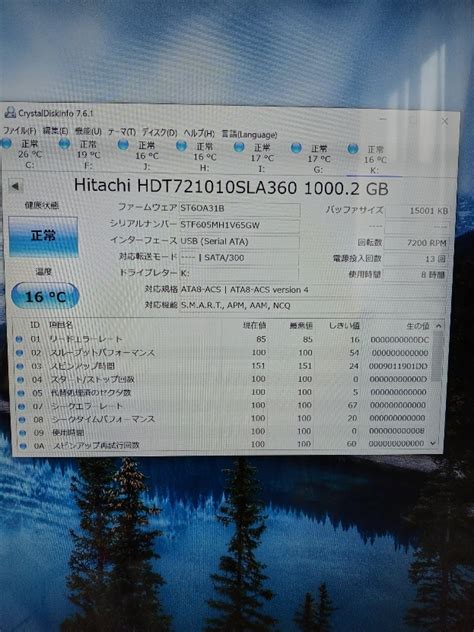Click the ID column header
This screenshot has height=632, width=474.
[35, 325]
